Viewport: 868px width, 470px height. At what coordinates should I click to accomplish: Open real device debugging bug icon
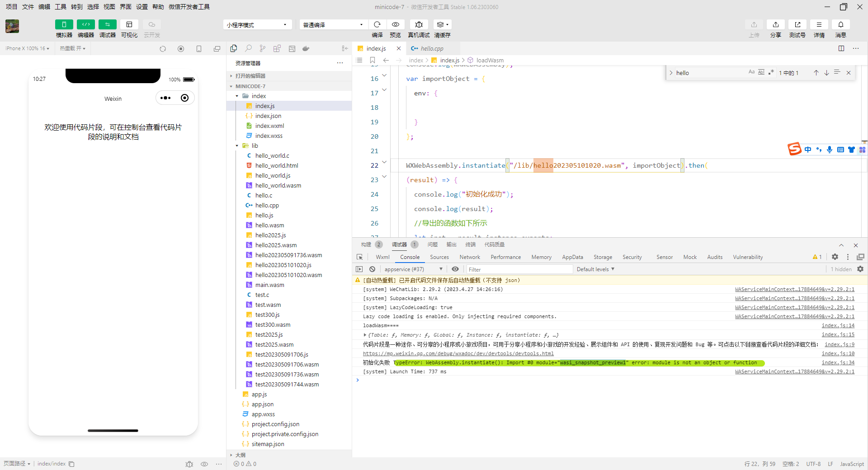[419, 24]
